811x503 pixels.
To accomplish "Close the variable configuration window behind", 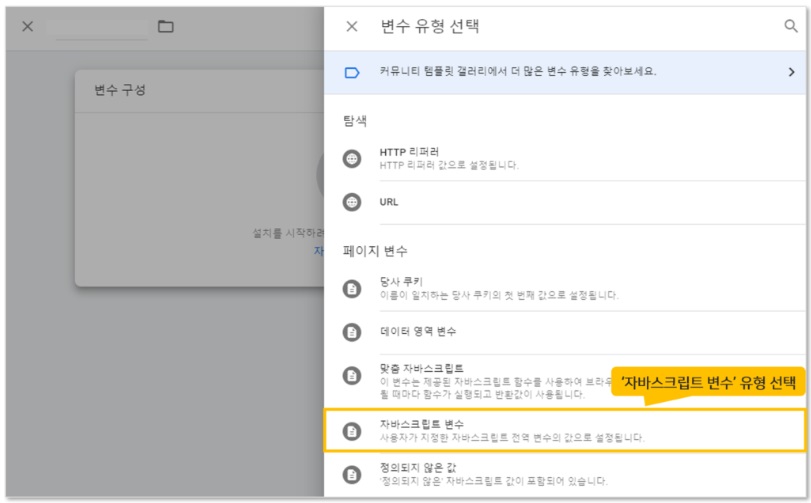I will point(28,26).
